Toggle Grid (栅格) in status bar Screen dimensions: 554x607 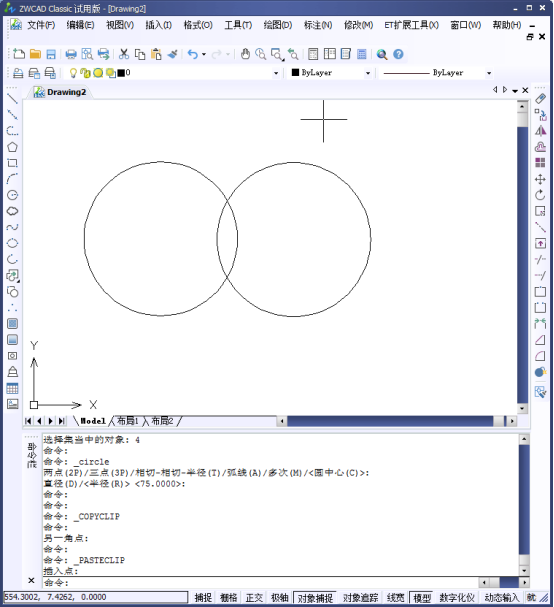coord(228,597)
